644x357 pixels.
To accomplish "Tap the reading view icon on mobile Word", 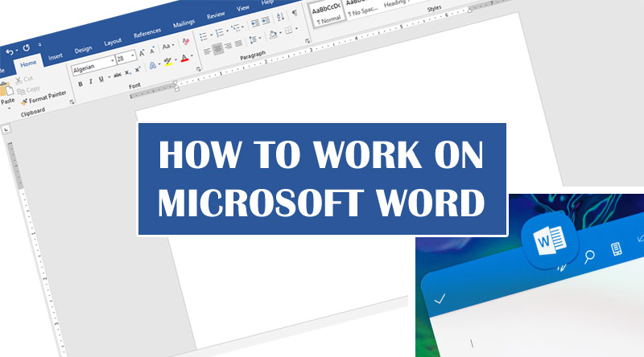I will [x=616, y=249].
